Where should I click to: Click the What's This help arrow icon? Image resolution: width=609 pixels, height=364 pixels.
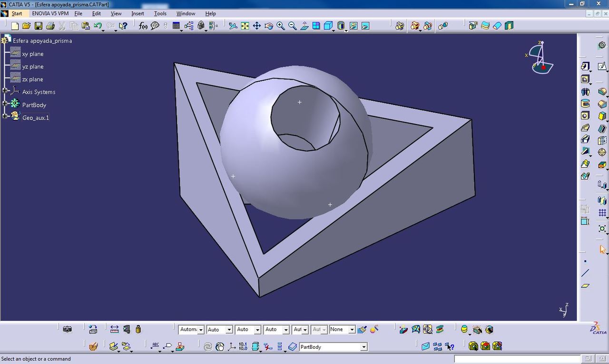click(x=123, y=26)
